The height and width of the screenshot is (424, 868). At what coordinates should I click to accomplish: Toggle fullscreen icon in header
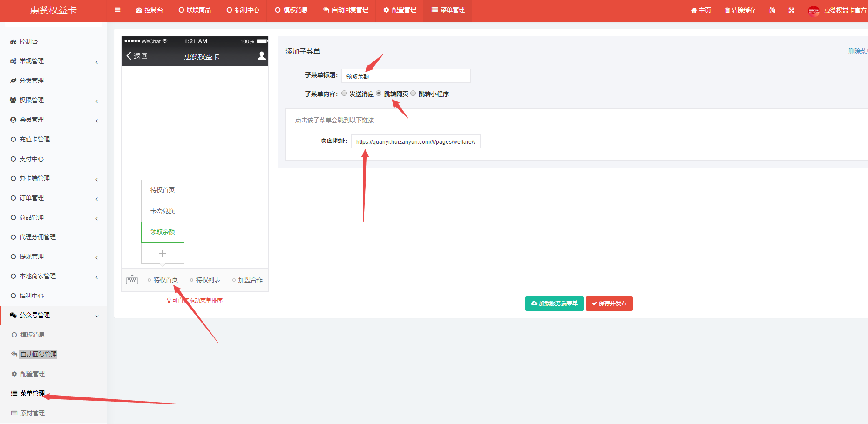pyautogui.click(x=791, y=10)
